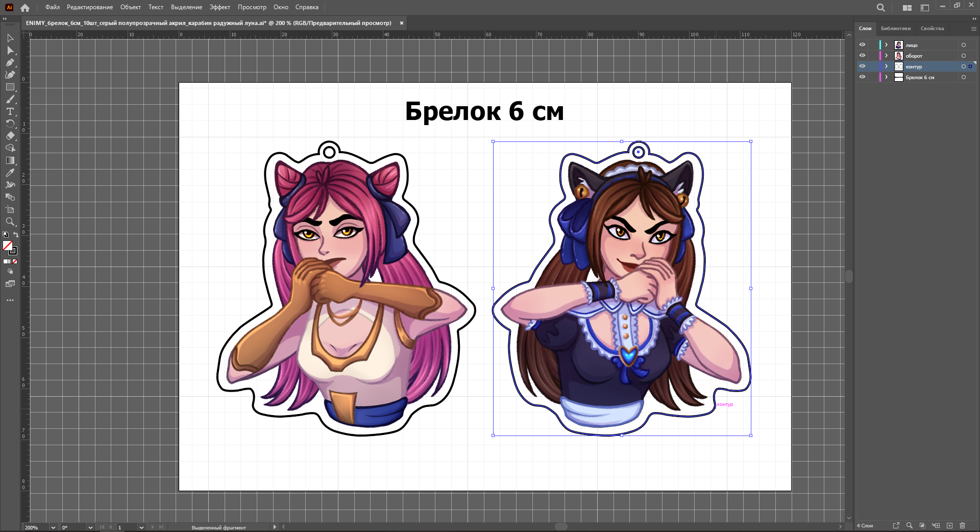Click the fill color swatch
This screenshot has width=980, height=532.
tap(7, 246)
